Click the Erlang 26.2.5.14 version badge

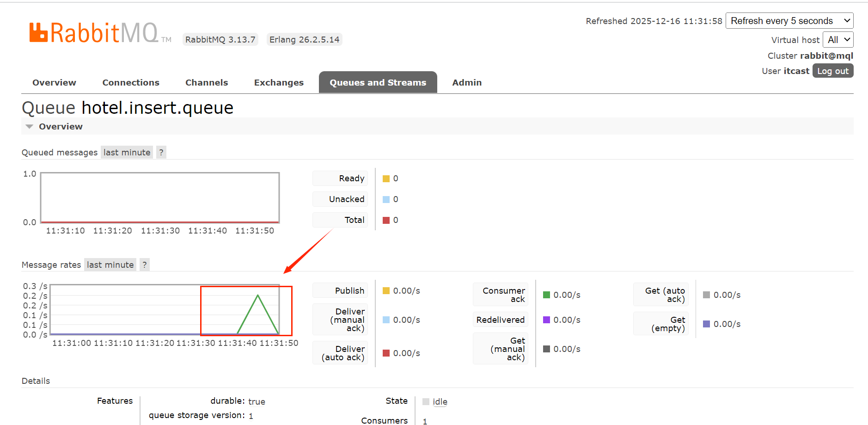(x=304, y=40)
